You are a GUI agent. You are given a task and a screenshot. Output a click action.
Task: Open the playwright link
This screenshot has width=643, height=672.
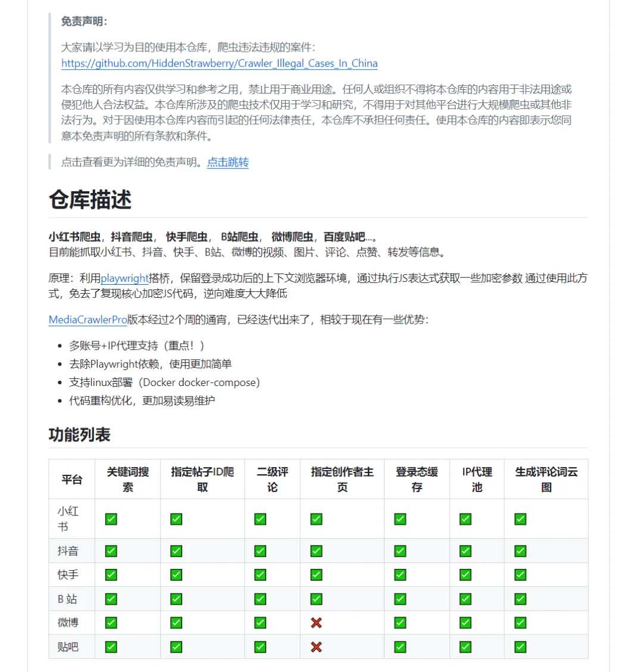click(x=124, y=278)
